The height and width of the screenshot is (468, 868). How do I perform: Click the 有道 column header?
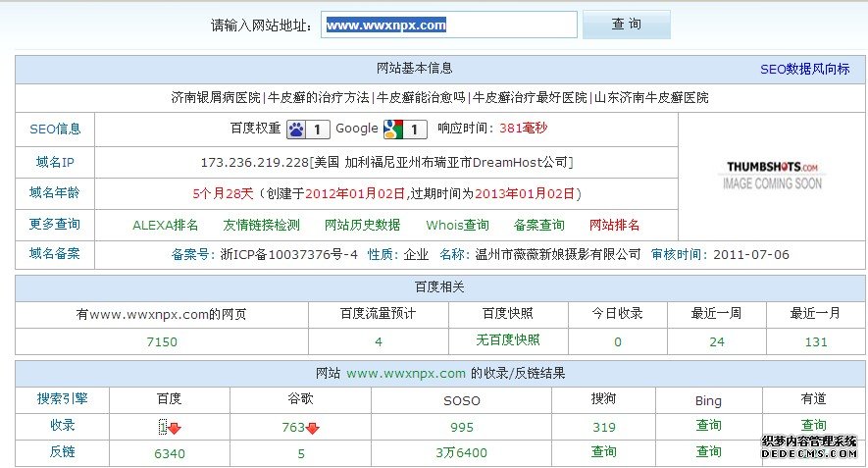pyautogui.click(x=814, y=398)
